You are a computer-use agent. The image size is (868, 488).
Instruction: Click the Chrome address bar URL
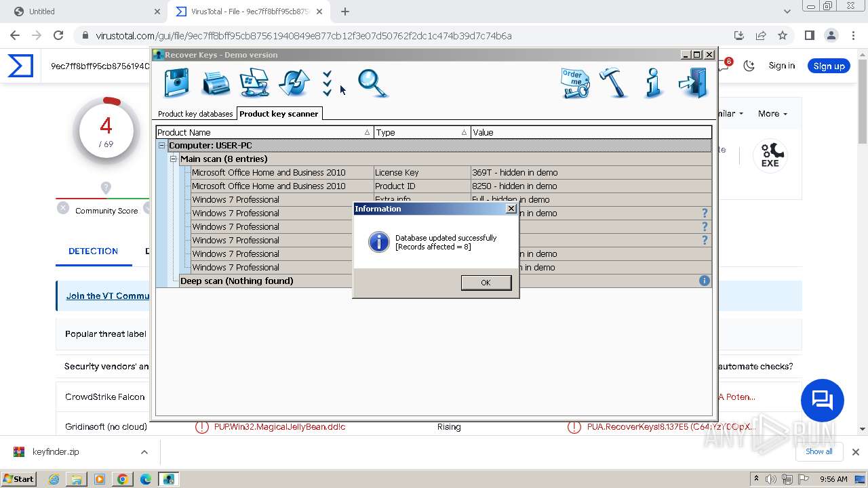coord(304,36)
